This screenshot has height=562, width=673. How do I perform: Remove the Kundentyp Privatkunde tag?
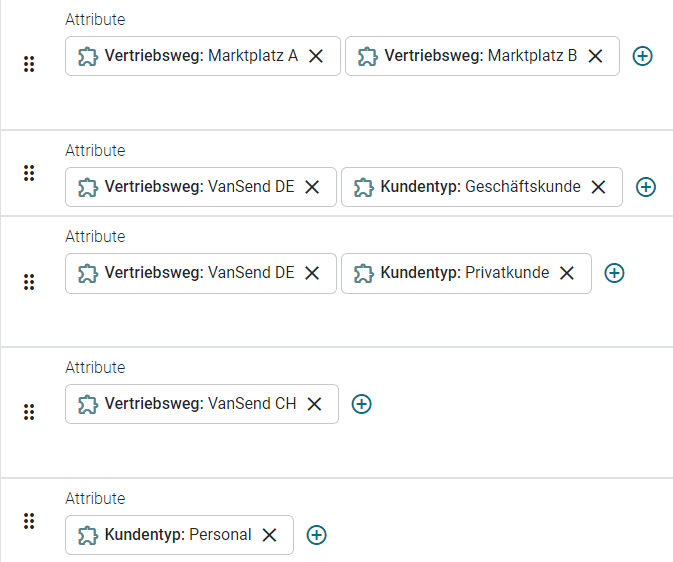567,273
